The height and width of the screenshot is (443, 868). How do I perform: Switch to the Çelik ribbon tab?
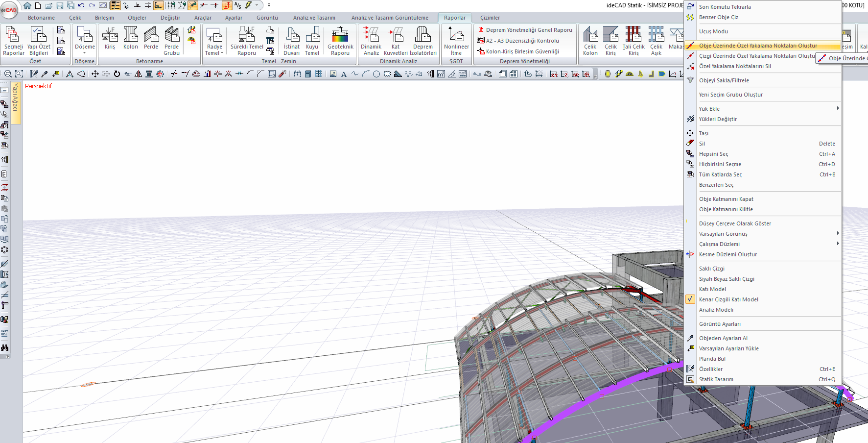click(75, 18)
